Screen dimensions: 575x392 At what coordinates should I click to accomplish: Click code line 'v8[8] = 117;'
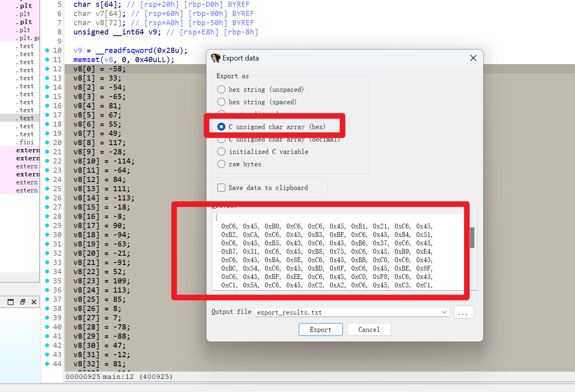point(99,142)
